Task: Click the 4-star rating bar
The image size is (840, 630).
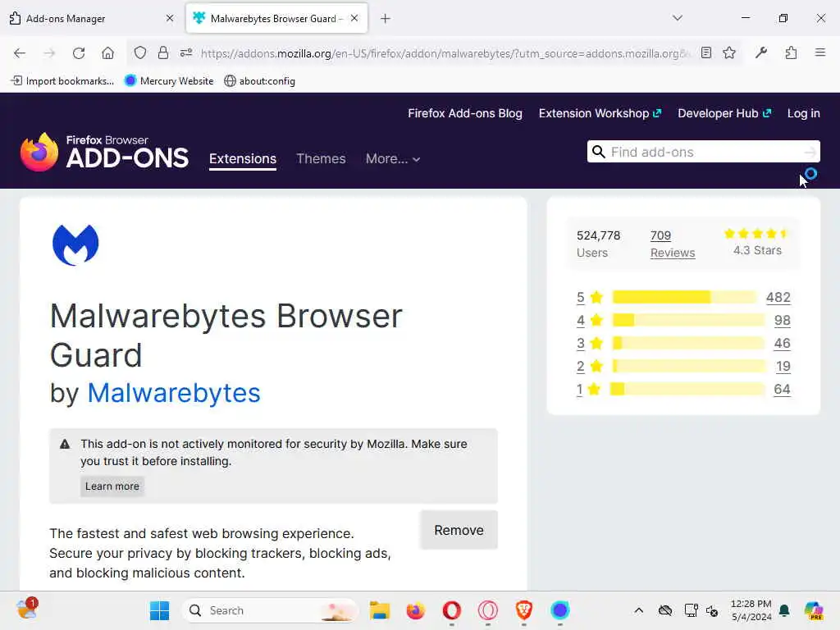Action: tap(688, 321)
